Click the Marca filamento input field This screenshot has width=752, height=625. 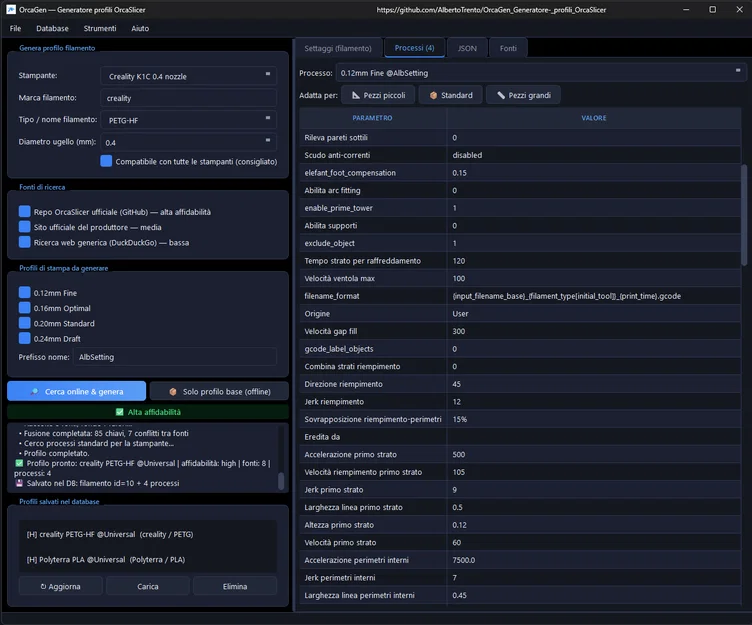click(x=188, y=98)
